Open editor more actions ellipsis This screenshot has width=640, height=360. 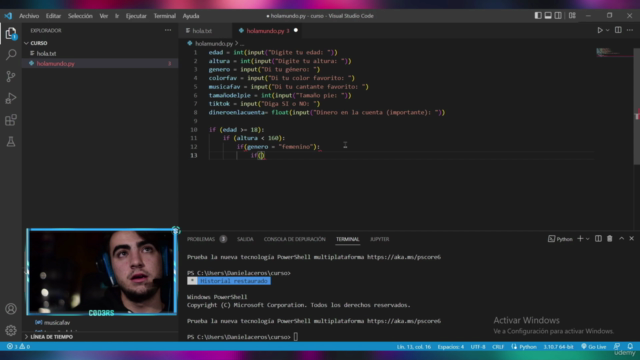point(630,30)
